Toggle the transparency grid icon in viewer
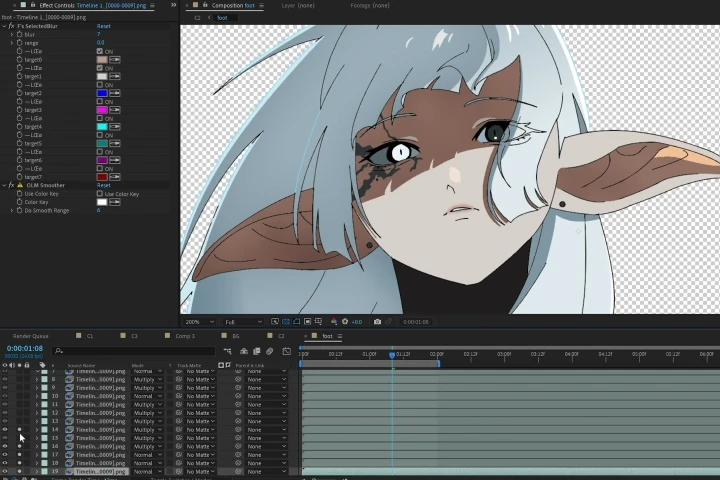720x480 pixels. 286,322
